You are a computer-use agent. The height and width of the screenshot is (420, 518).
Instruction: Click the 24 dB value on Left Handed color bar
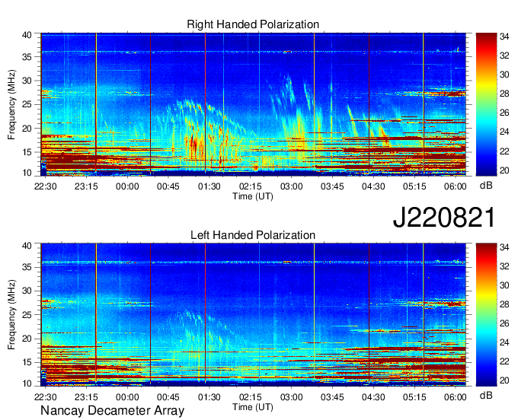[x=504, y=342]
